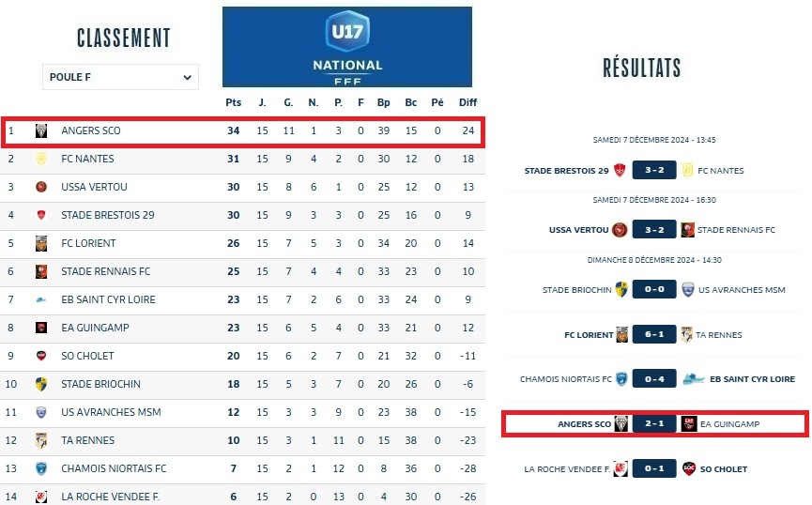Click the SO Cholet logo in results

point(689,469)
